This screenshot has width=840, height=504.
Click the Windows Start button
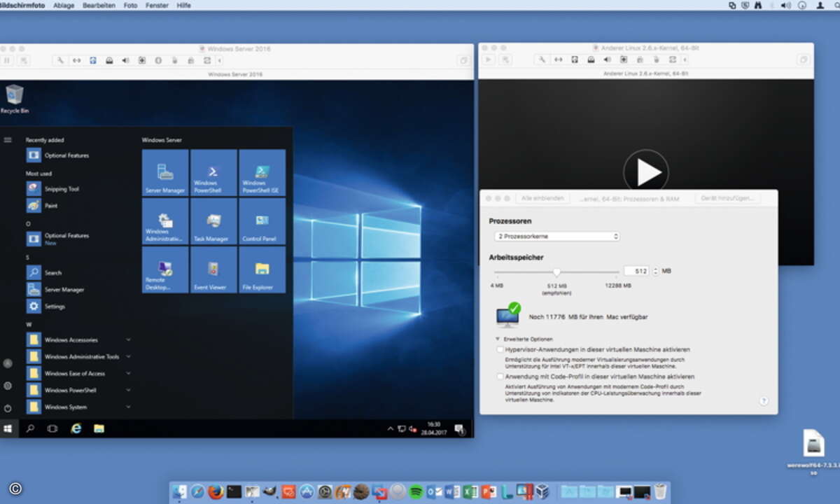click(x=8, y=428)
